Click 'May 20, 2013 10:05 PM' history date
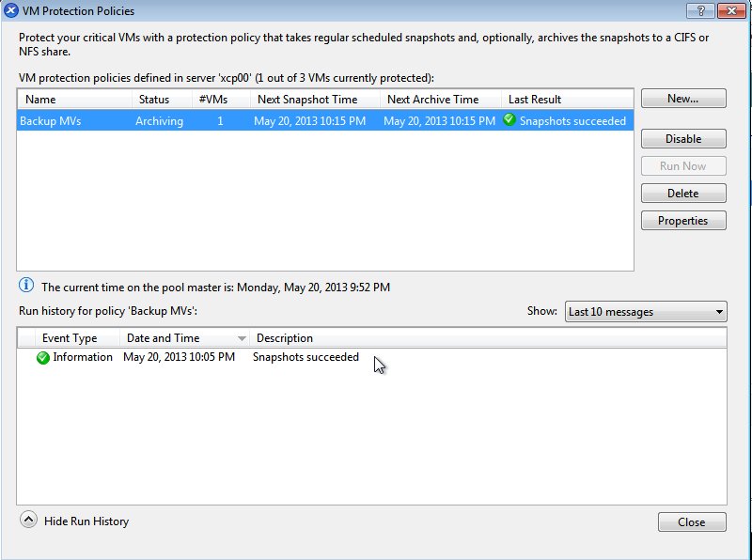The height and width of the screenshot is (560, 752). pos(179,357)
